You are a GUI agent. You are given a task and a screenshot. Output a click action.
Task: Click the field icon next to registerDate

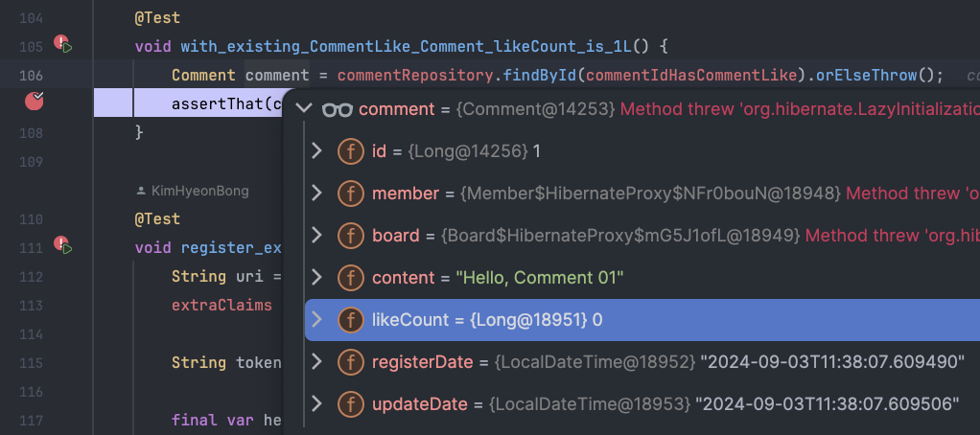(x=351, y=362)
